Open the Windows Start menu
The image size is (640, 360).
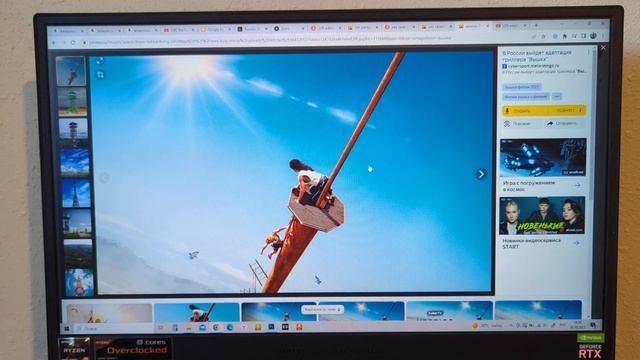67,328
